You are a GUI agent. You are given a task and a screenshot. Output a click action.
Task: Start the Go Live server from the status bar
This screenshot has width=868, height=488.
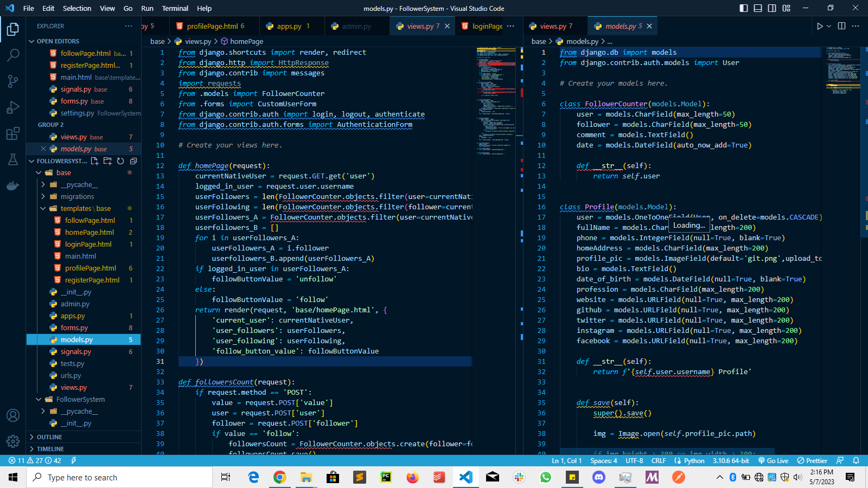(773, 460)
